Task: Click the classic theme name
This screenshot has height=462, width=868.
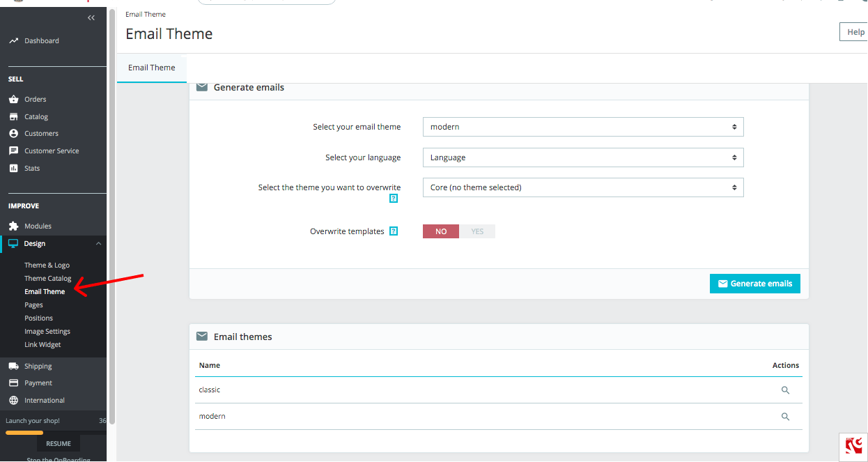Action: (209, 390)
